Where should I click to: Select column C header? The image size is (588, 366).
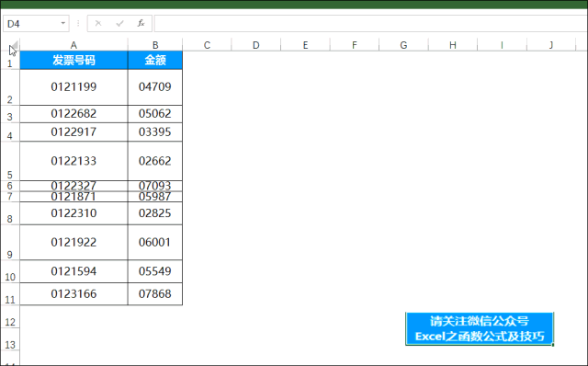coord(207,45)
